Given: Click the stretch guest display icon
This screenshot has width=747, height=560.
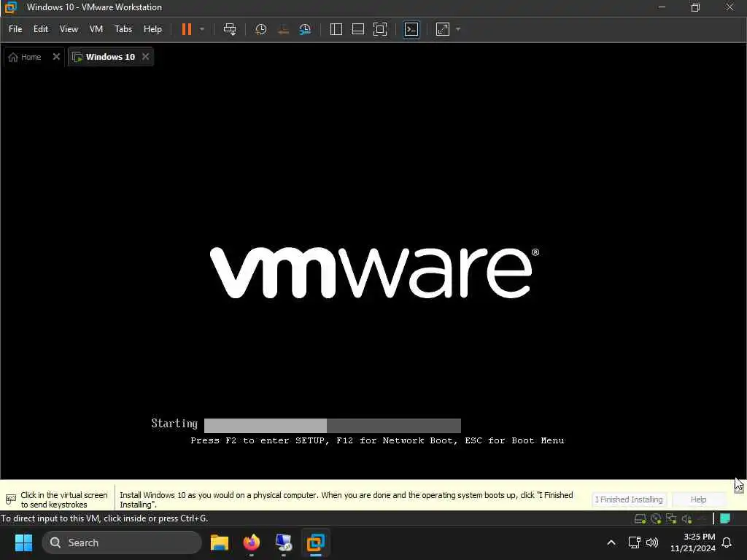Looking at the screenshot, I should pyautogui.click(x=443, y=29).
